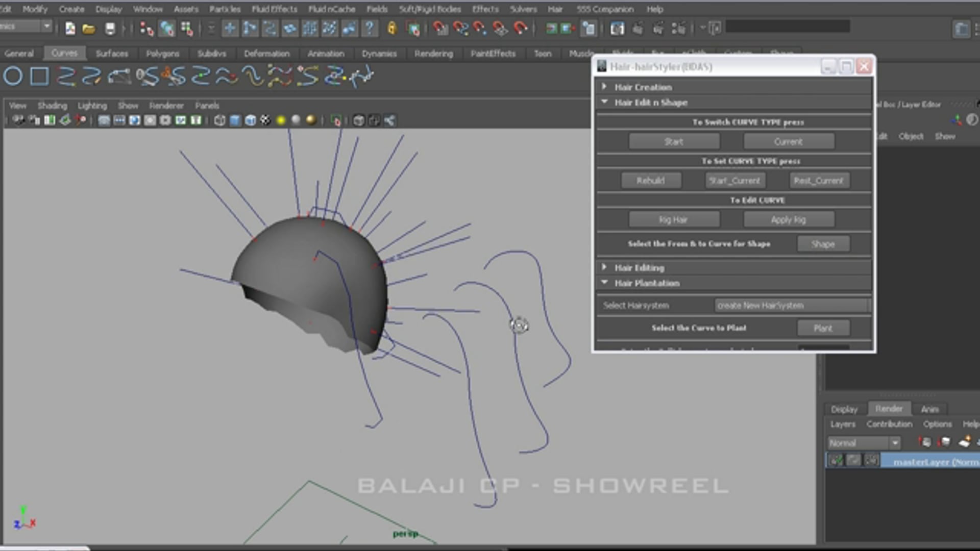
Task: Click the surfaces selection mask icon
Action: tap(289, 29)
